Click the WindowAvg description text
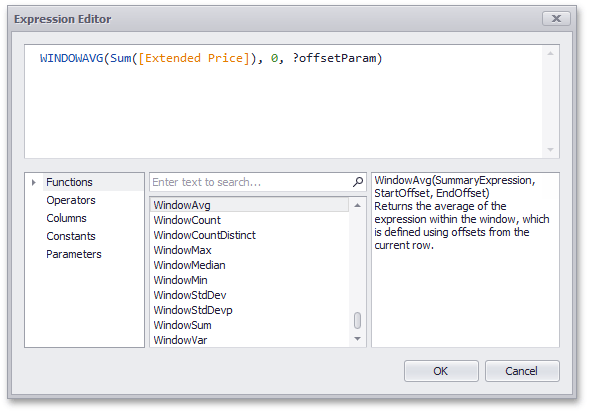This screenshot has width=590, height=414. click(x=462, y=213)
